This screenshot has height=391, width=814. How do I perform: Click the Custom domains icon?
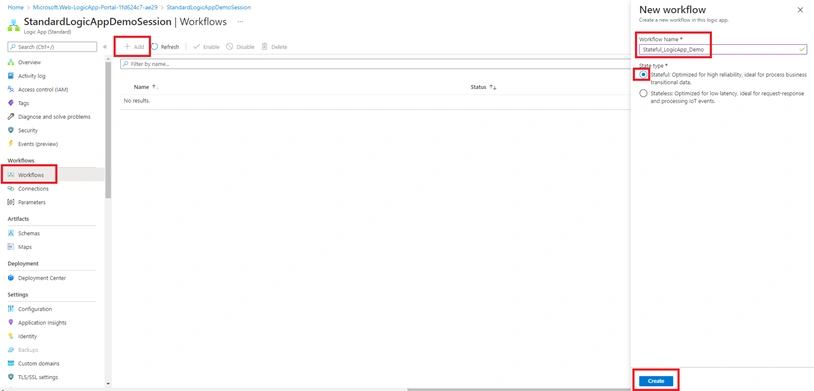click(11, 363)
